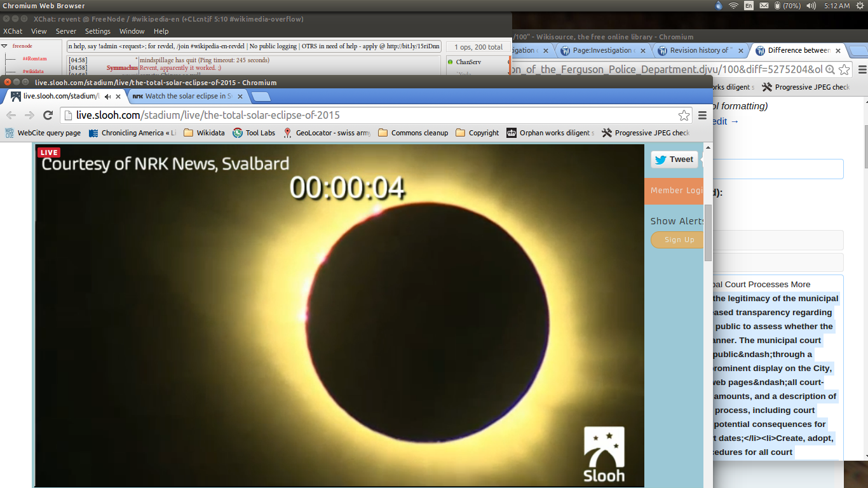This screenshot has width=868, height=488.
Task: Close the 'Revision history of' tab
Action: point(740,51)
